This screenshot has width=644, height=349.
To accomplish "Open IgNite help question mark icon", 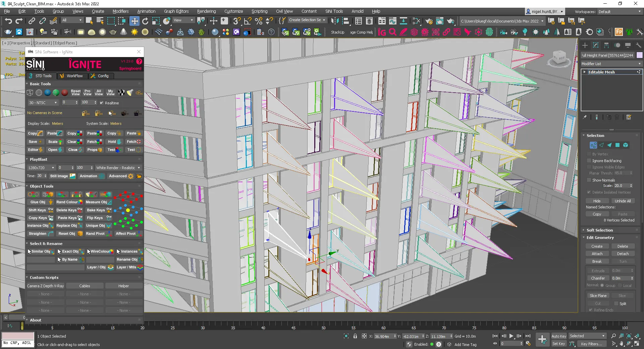I will tap(139, 62).
